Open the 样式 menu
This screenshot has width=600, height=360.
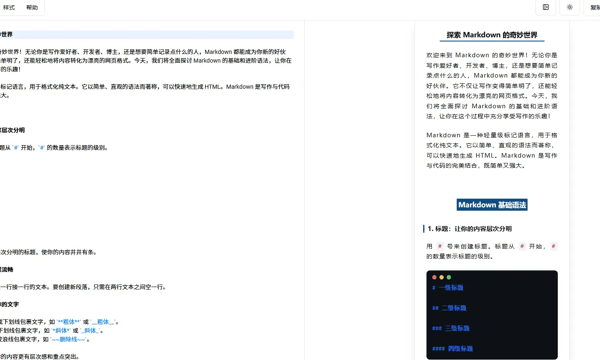[9, 7]
